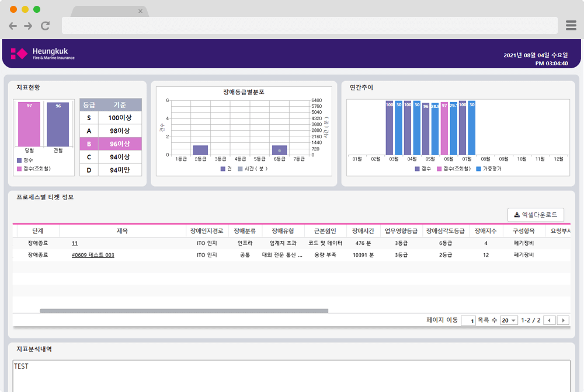Click the 페이지 이동 page number field
Image resolution: width=584 pixels, height=392 pixels.
coord(468,320)
